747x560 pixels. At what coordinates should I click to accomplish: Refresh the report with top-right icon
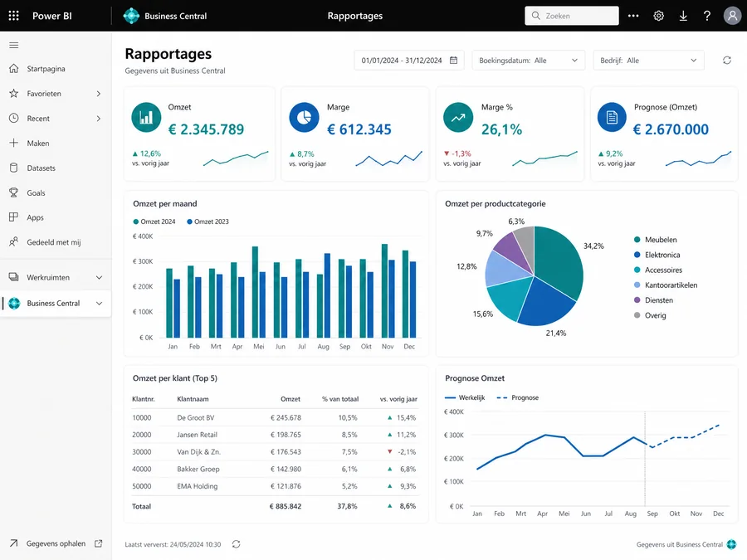(x=726, y=61)
